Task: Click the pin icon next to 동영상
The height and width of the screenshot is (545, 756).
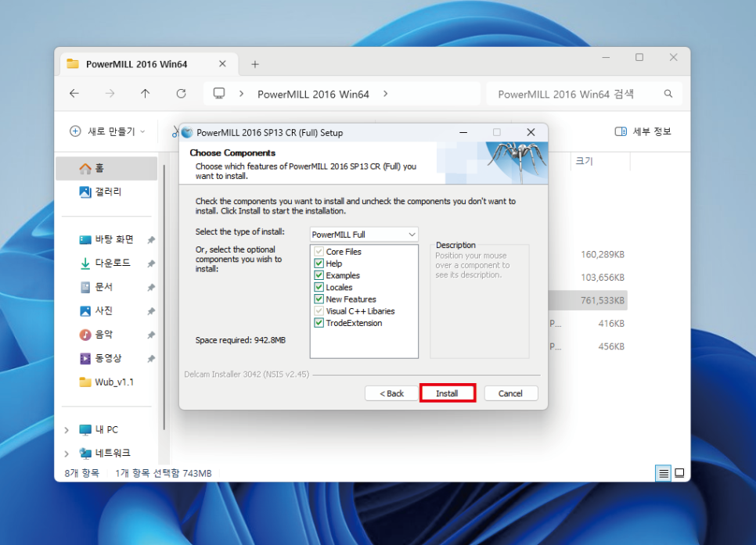Action: coord(151,359)
